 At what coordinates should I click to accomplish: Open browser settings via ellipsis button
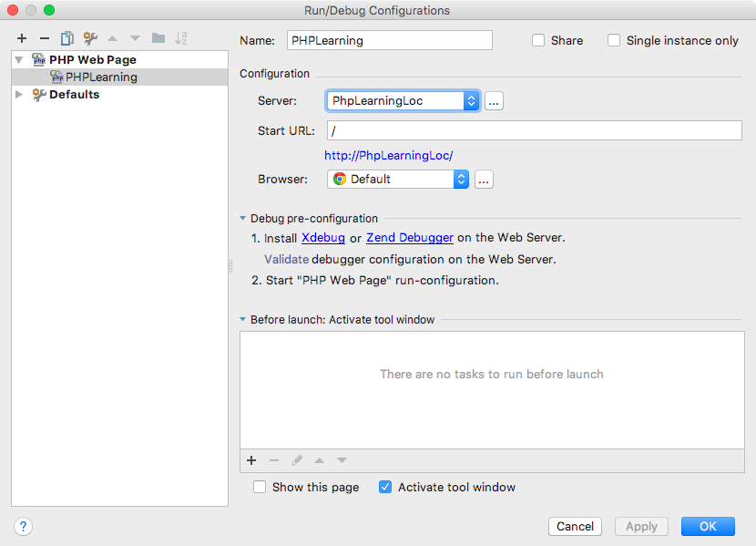pos(484,180)
